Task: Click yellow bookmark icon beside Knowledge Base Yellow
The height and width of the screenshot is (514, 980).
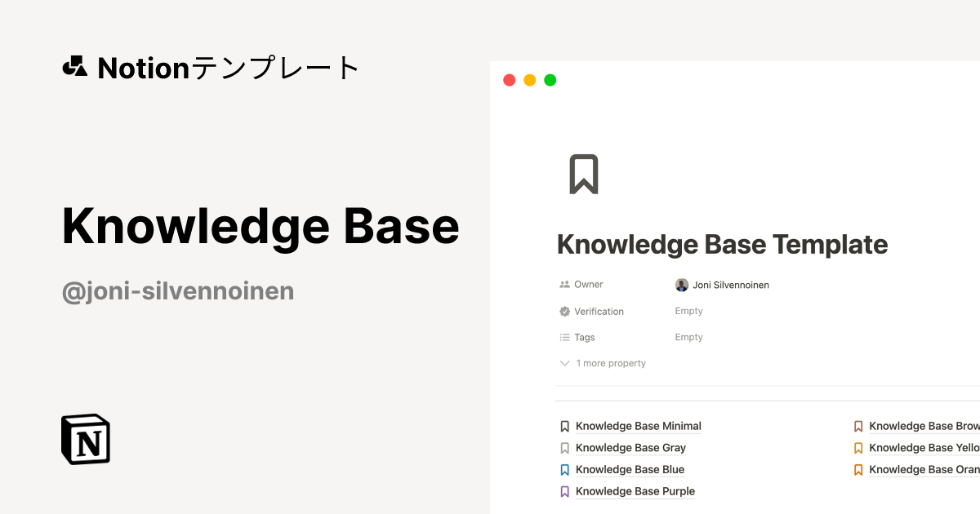Action: [858, 448]
